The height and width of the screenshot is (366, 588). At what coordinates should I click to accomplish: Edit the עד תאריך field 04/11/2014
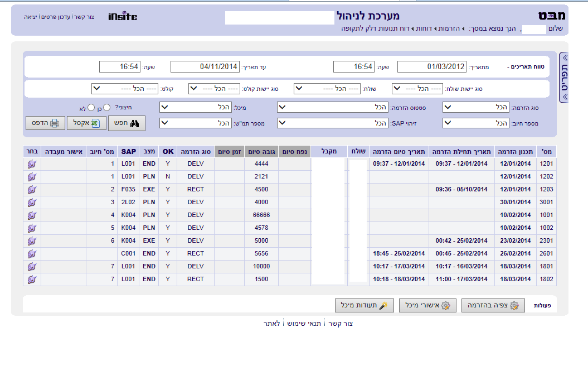(x=205, y=67)
